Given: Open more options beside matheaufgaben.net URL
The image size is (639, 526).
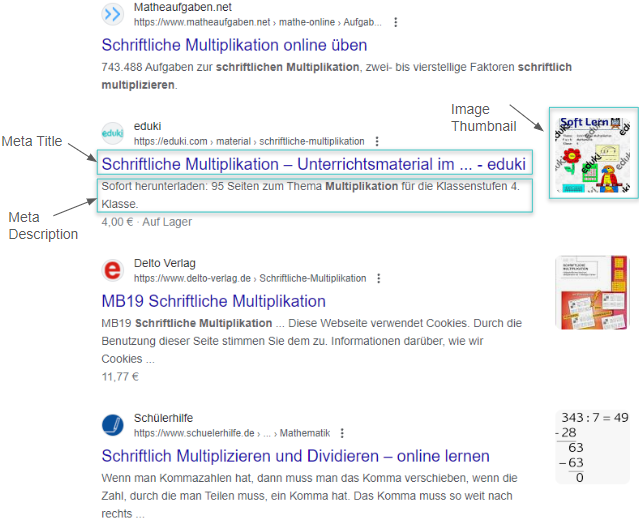Looking at the screenshot, I should click(x=395, y=22).
